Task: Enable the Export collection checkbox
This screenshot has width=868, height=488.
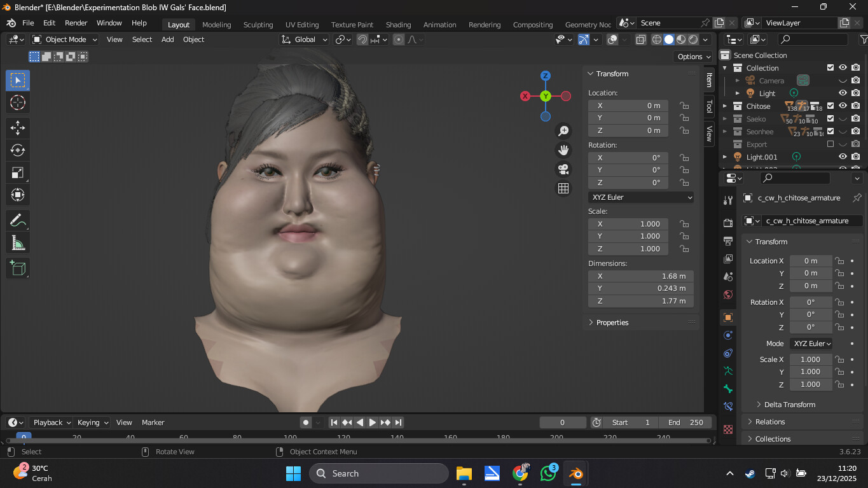Action: [x=830, y=144]
